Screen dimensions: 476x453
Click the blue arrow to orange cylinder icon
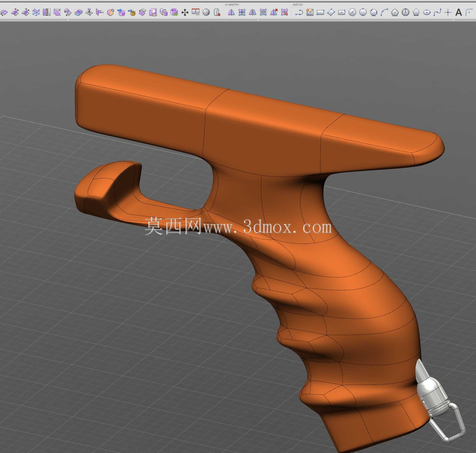[132, 12]
